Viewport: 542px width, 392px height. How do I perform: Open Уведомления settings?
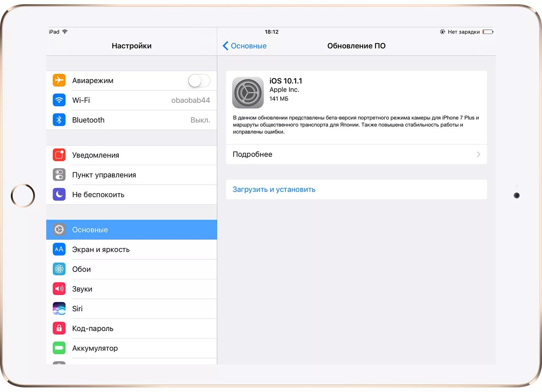pyautogui.click(x=132, y=155)
